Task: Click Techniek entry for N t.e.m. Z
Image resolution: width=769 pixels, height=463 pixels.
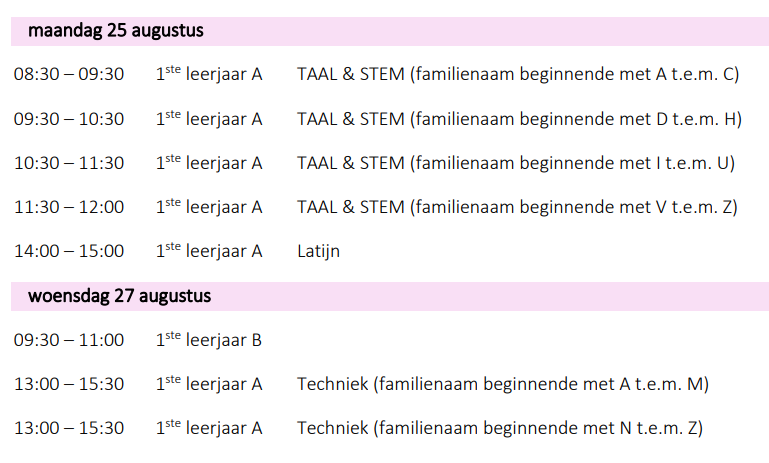Action: click(500, 429)
